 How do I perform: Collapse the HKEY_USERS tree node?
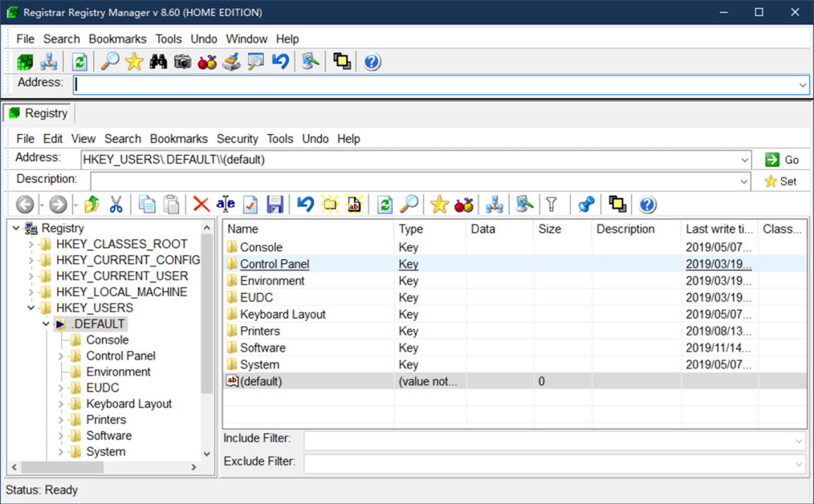(x=31, y=308)
